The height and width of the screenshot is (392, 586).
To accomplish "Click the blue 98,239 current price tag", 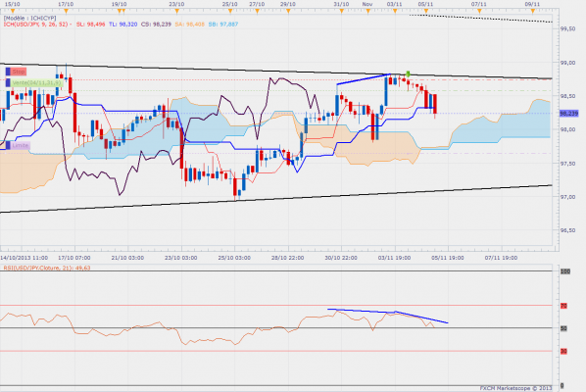I will (568, 114).
